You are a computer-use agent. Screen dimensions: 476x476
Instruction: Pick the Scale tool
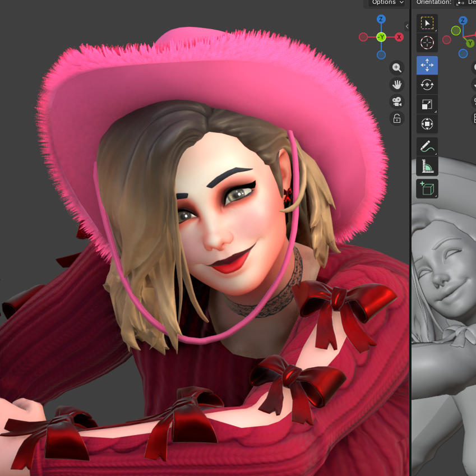(427, 104)
